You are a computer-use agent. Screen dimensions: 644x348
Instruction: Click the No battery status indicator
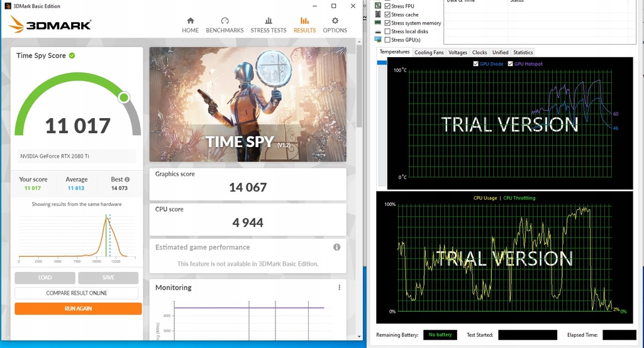click(440, 335)
